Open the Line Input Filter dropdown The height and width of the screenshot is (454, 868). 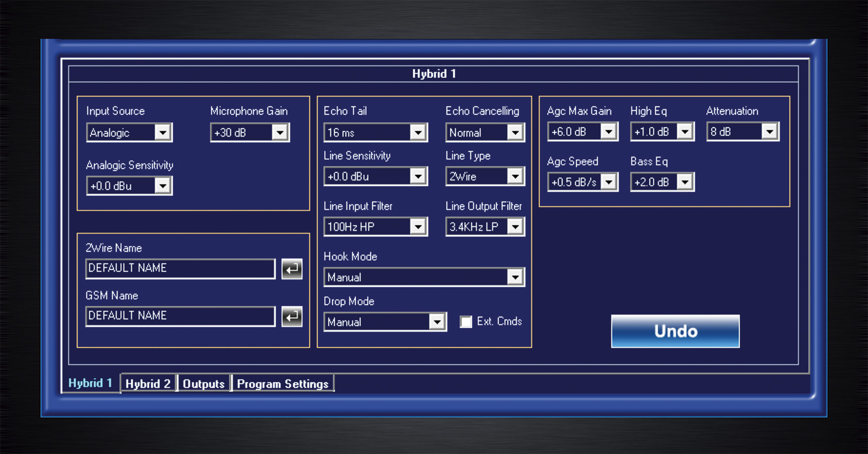pos(417,227)
